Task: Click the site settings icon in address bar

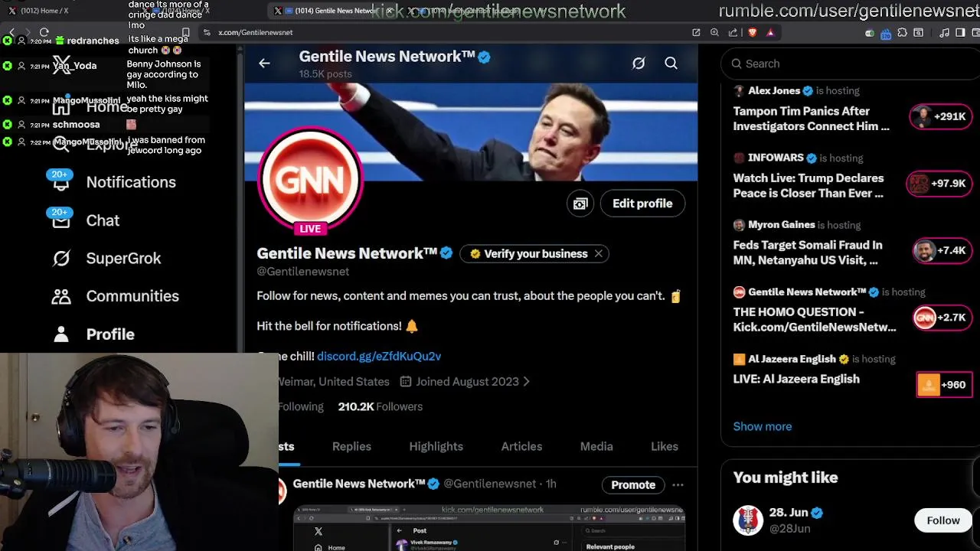Action: tap(207, 32)
